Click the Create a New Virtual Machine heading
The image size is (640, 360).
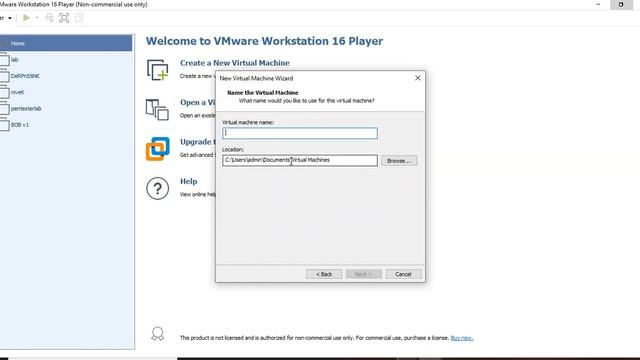click(235, 63)
